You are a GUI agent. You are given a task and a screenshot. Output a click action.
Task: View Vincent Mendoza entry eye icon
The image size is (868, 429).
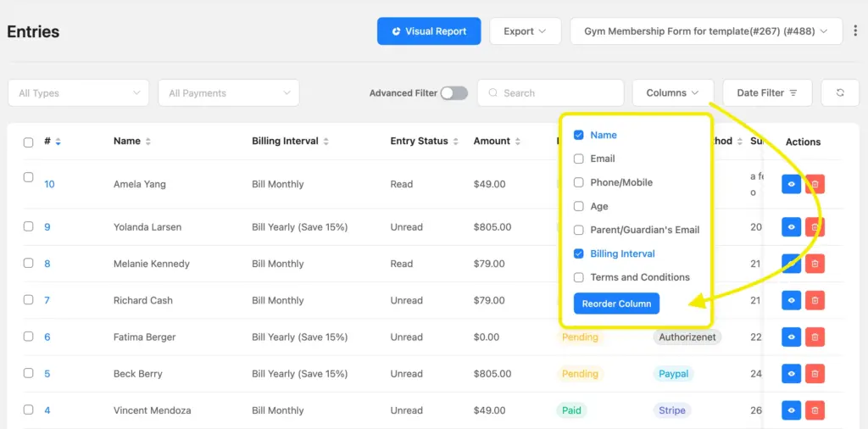(x=791, y=410)
